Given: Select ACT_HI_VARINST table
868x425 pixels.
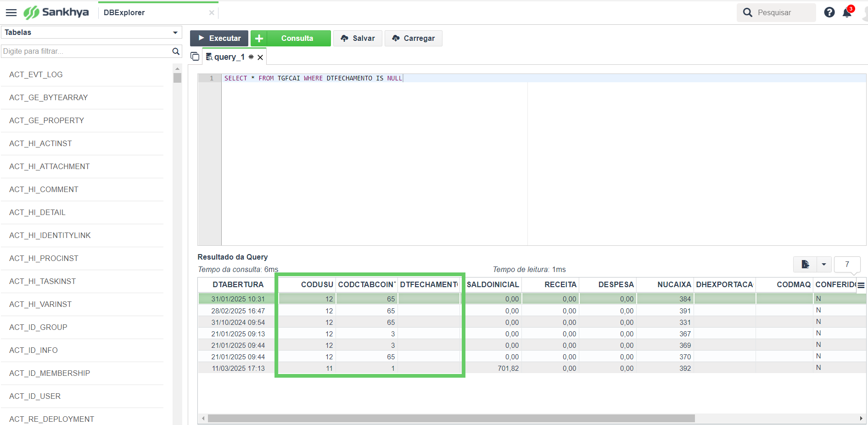Looking at the screenshot, I should (x=40, y=304).
